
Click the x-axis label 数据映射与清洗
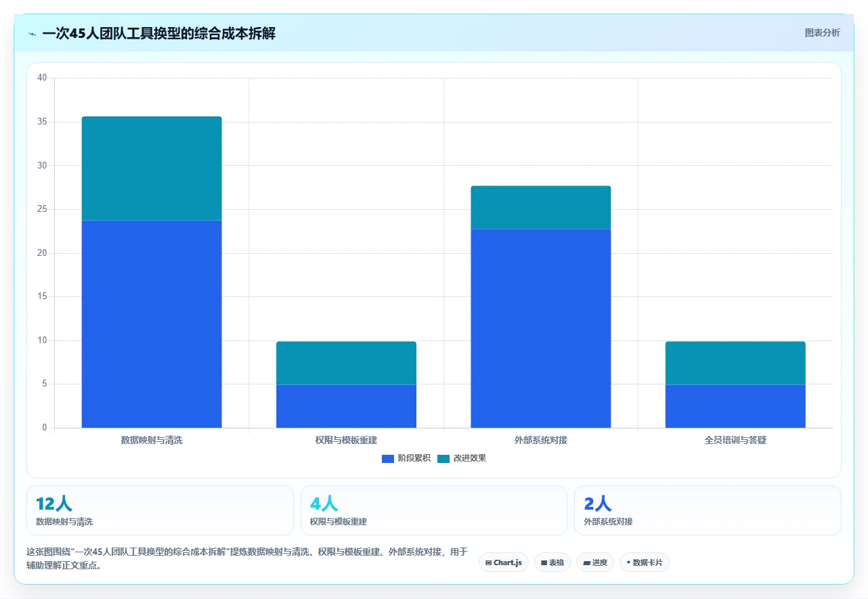(x=152, y=440)
